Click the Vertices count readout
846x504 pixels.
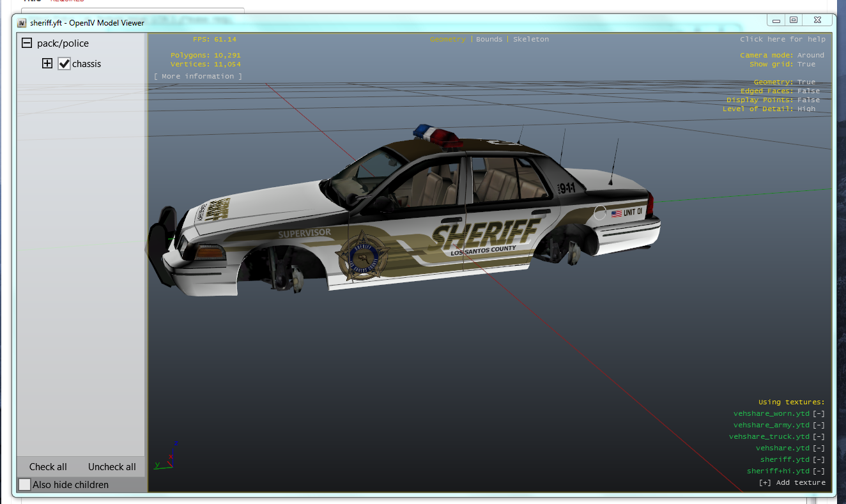point(206,65)
